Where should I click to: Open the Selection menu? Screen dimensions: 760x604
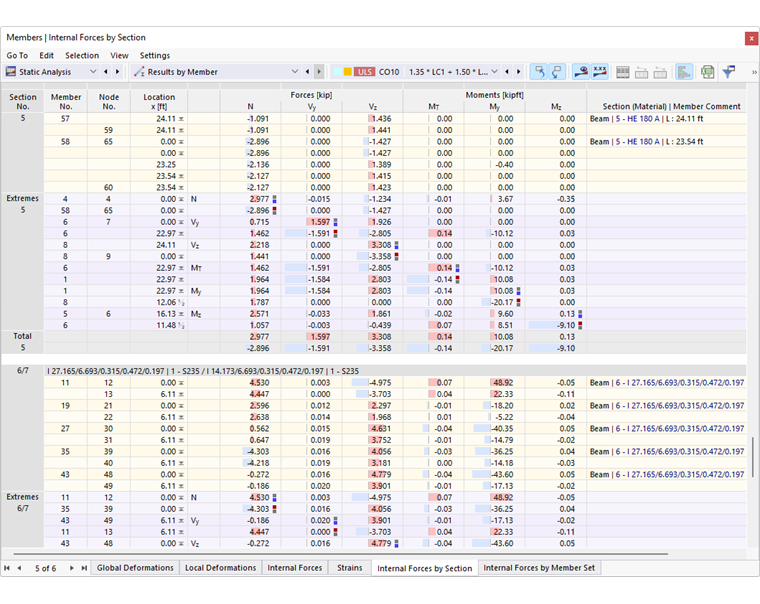pos(82,55)
